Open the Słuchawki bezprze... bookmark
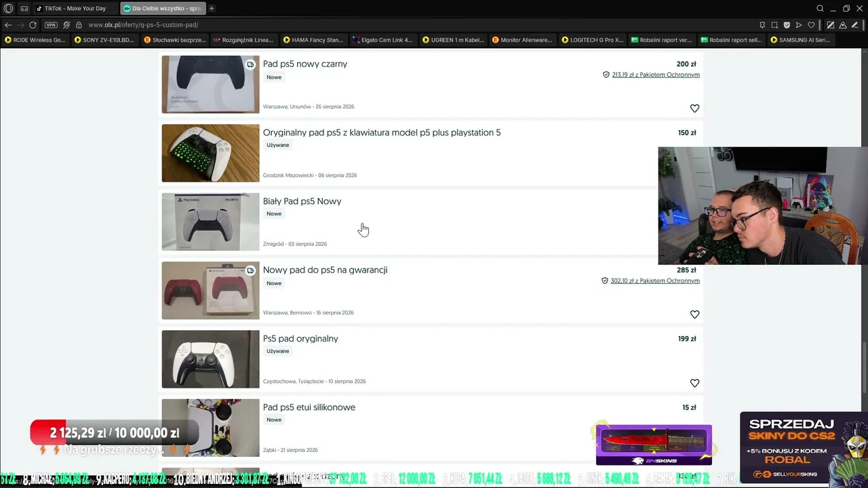The image size is (868, 488). 174,40
